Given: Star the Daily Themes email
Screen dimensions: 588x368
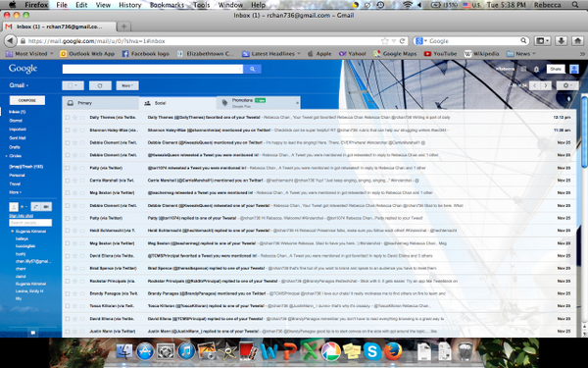Looking at the screenshot, I should (74, 118).
